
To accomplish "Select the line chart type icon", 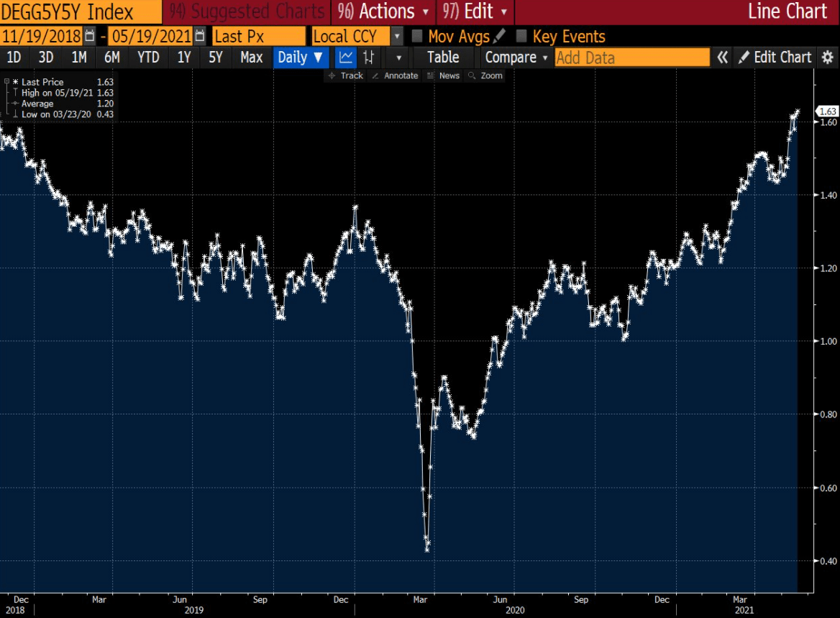I will (345, 57).
